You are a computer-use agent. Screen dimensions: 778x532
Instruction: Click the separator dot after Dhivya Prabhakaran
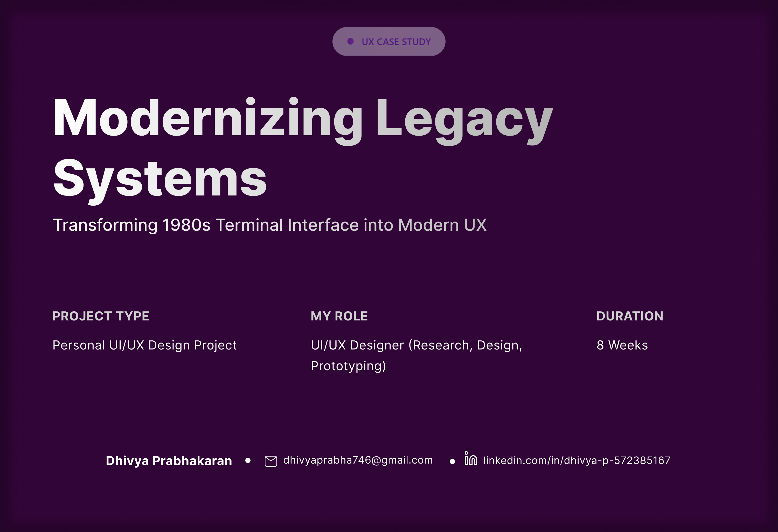click(x=248, y=461)
